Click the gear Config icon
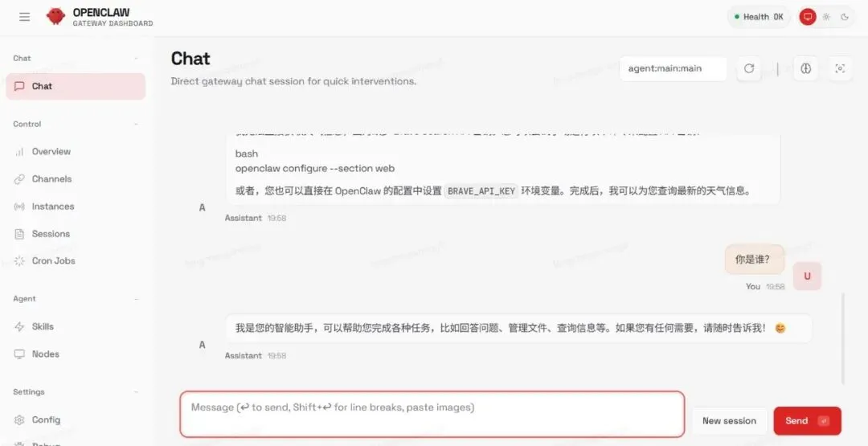868x446 pixels. pyautogui.click(x=19, y=420)
